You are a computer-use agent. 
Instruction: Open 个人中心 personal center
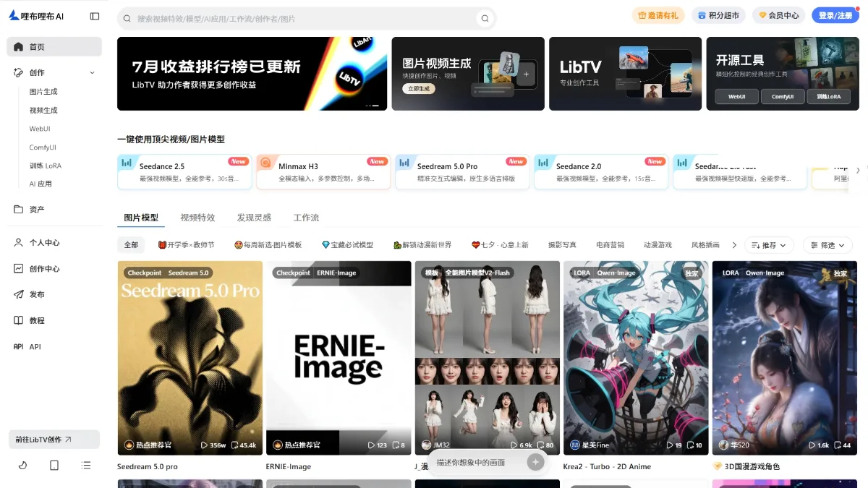coord(54,243)
